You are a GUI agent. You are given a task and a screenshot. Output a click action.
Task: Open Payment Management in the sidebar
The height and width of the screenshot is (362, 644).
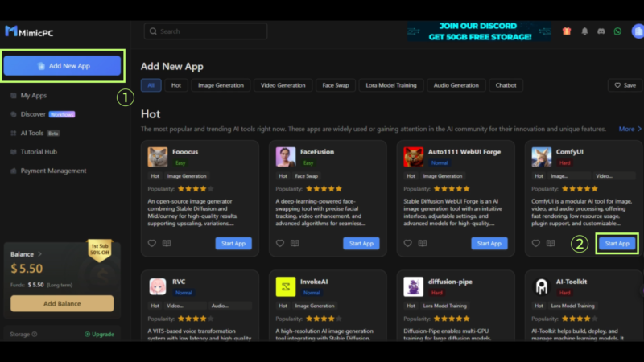[x=48, y=171]
